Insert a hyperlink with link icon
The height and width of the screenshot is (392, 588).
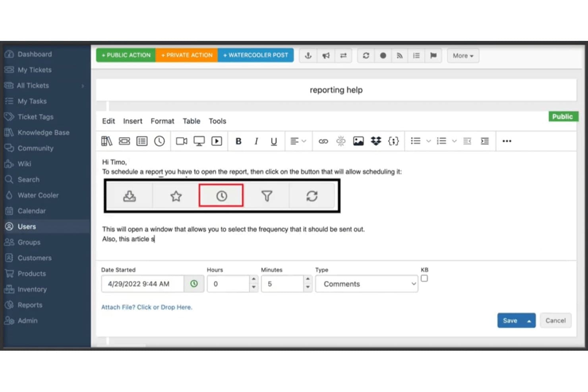(323, 141)
